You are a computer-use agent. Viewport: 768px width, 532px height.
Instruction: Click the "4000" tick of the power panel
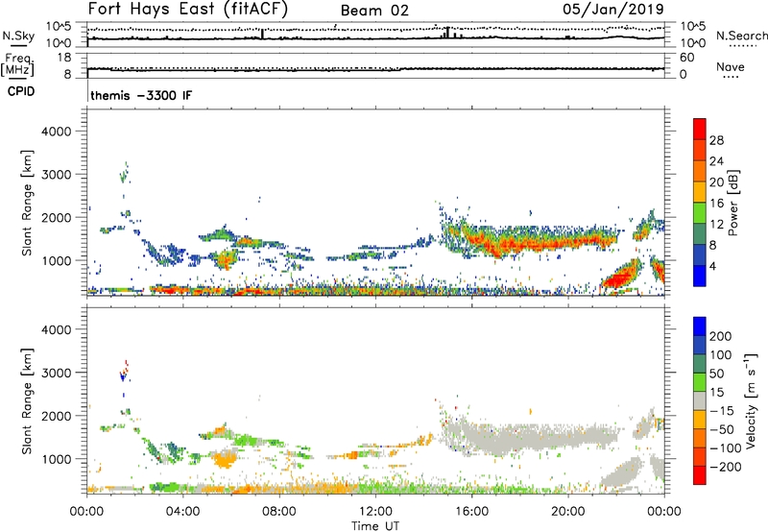coord(56,132)
